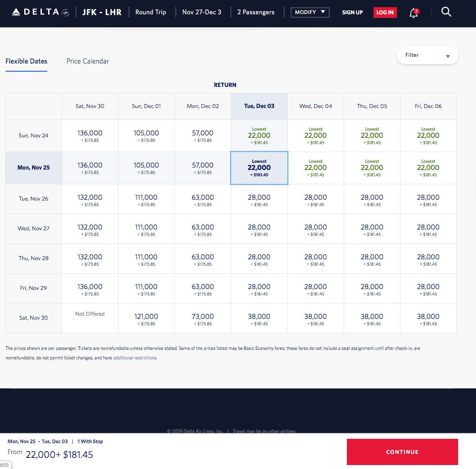Click the 1 With Stop summary text
Viewport: 476px width, 469px height.
point(90,441)
